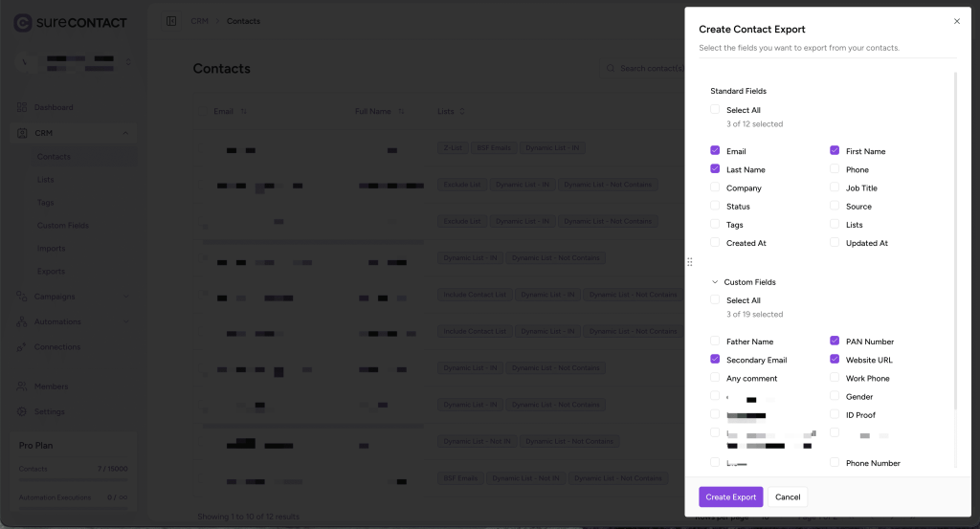Click the Campaigns icon in the sidebar

tap(23, 297)
